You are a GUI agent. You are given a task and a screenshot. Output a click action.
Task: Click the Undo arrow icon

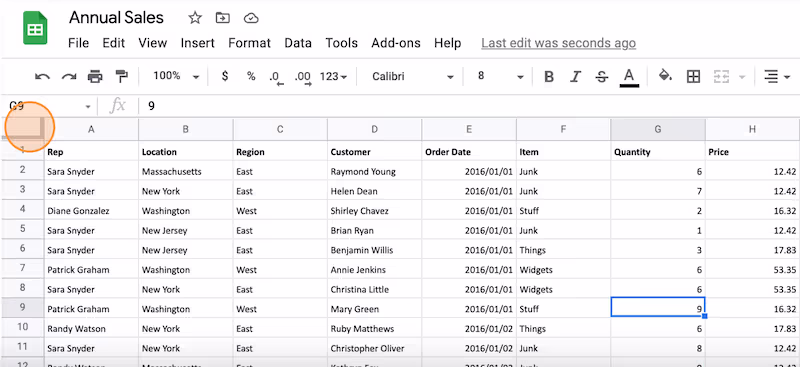pos(42,77)
